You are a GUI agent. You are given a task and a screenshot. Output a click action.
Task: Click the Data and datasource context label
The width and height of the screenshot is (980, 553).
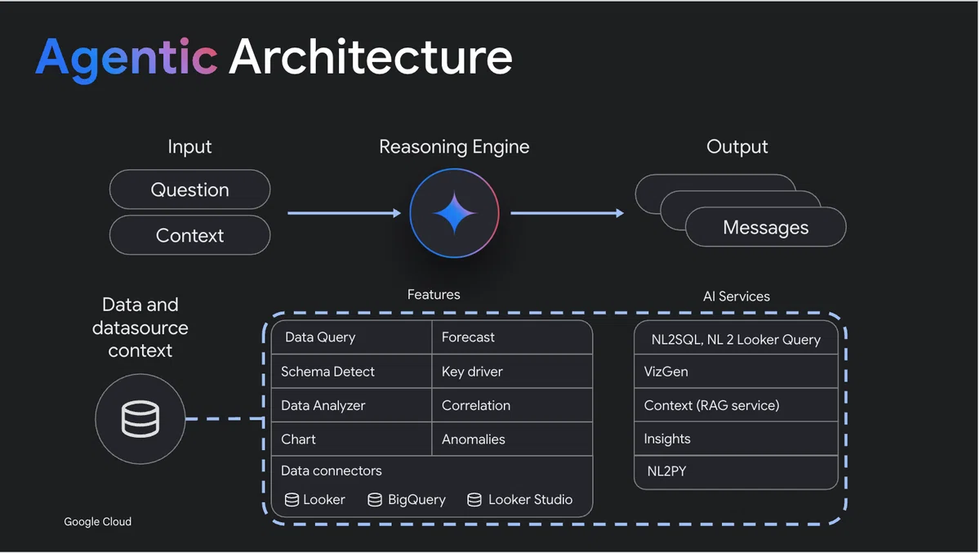tap(140, 328)
